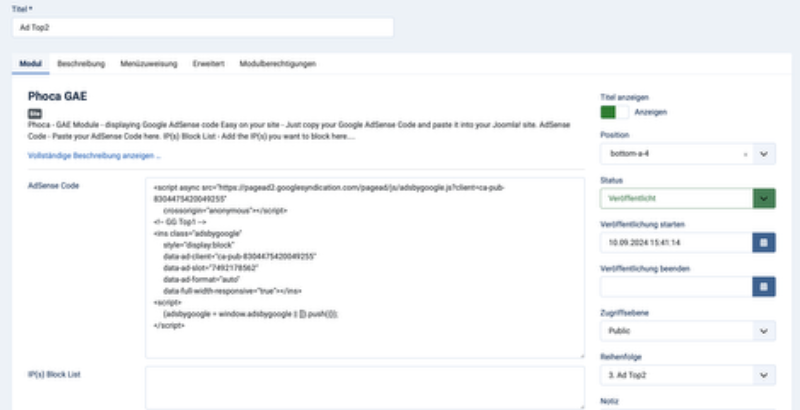The width and height of the screenshot is (800, 410).
Task: Click into the AdSense Code textarea
Action: tap(365, 268)
